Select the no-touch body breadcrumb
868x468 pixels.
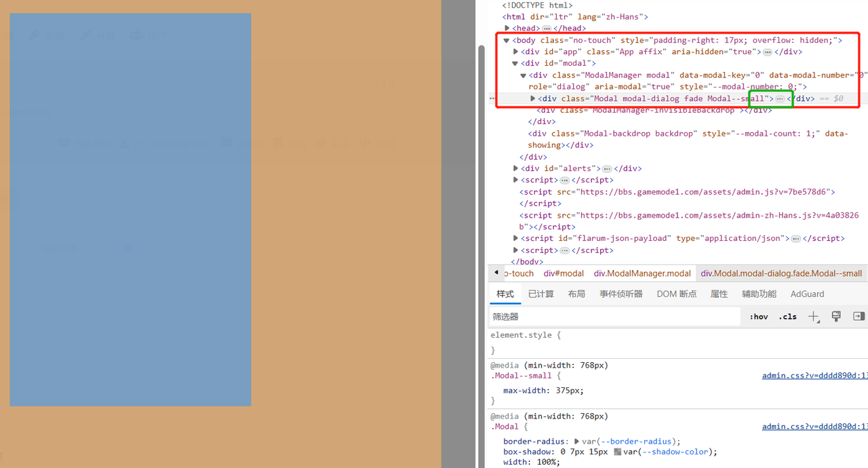point(519,273)
